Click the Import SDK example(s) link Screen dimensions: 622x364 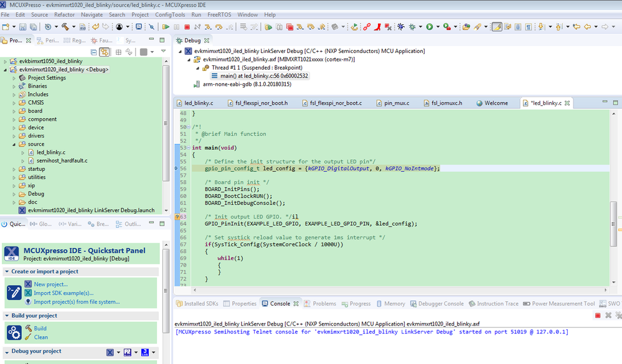[64, 293]
